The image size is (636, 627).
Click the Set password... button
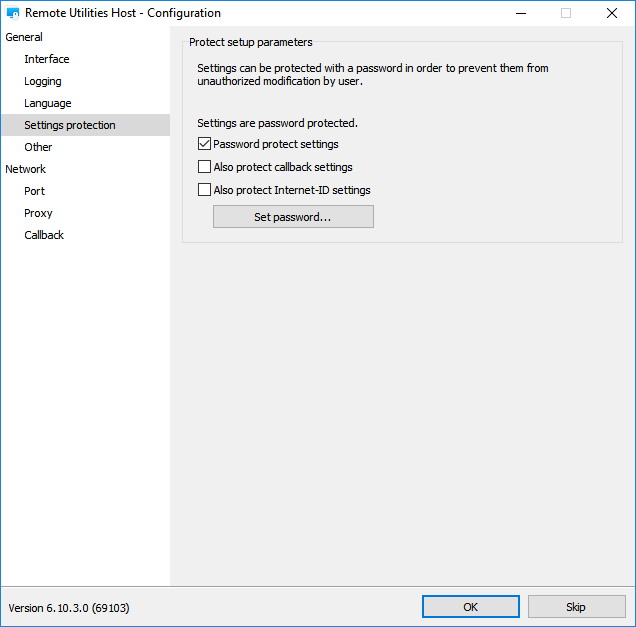point(293,217)
